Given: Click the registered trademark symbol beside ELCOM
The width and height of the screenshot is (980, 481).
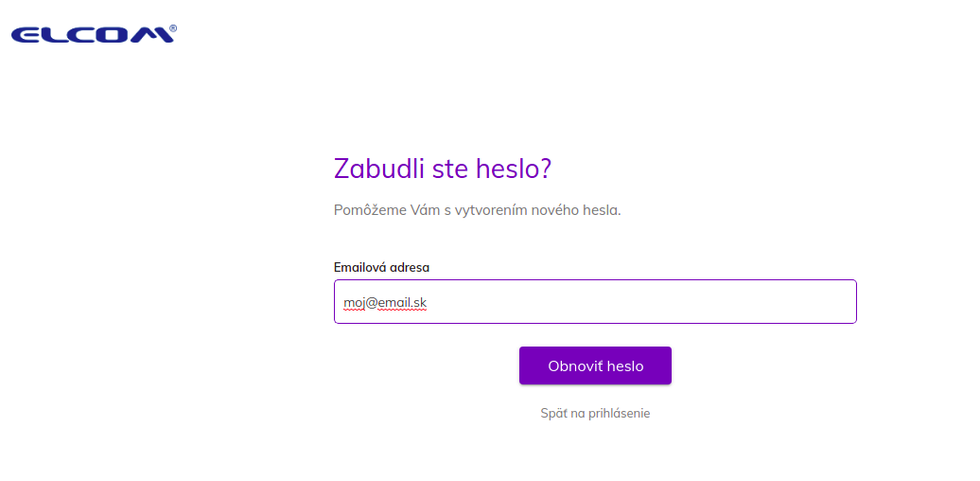Looking at the screenshot, I should (173, 28).
